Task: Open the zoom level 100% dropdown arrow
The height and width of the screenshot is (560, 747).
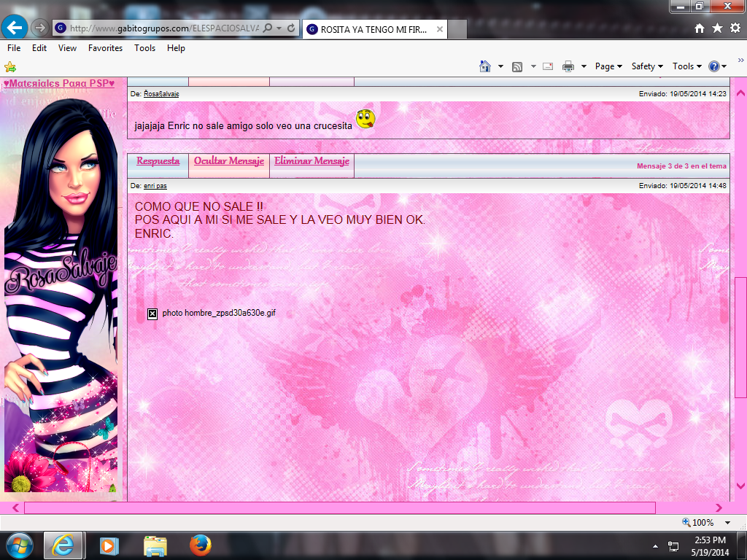Action: (x=727, y=523)
